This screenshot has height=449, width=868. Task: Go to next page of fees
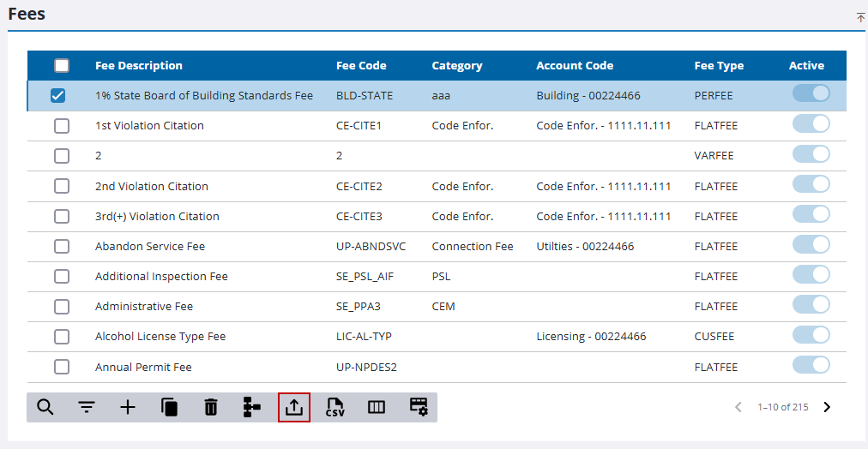pyautogui.click(x=827, y=407)
